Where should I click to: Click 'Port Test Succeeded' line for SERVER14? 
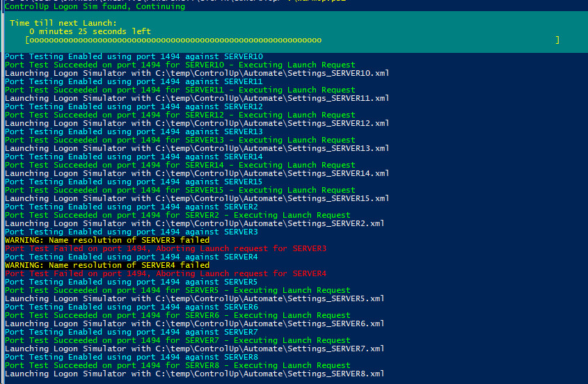point(180,166)
